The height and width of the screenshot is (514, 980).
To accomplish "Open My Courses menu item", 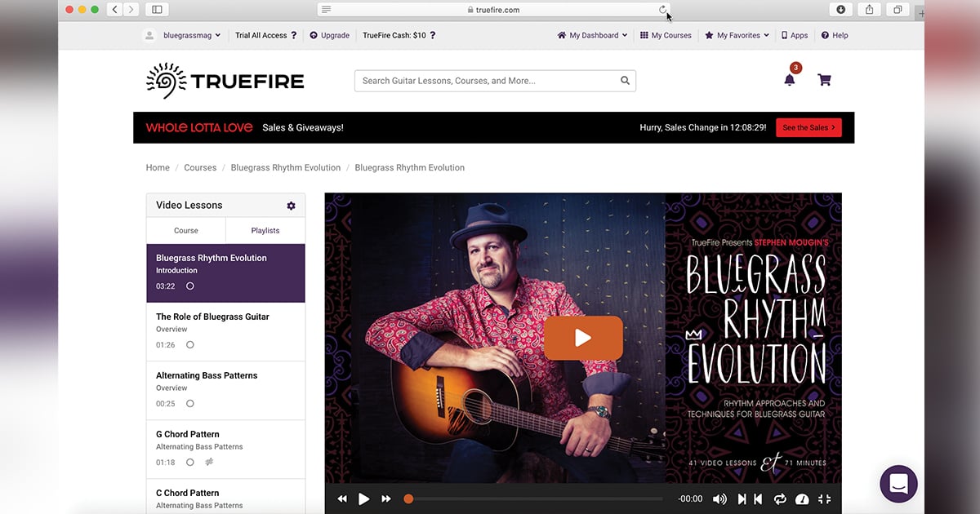I will pyautogui.click(x=666, y=35).
